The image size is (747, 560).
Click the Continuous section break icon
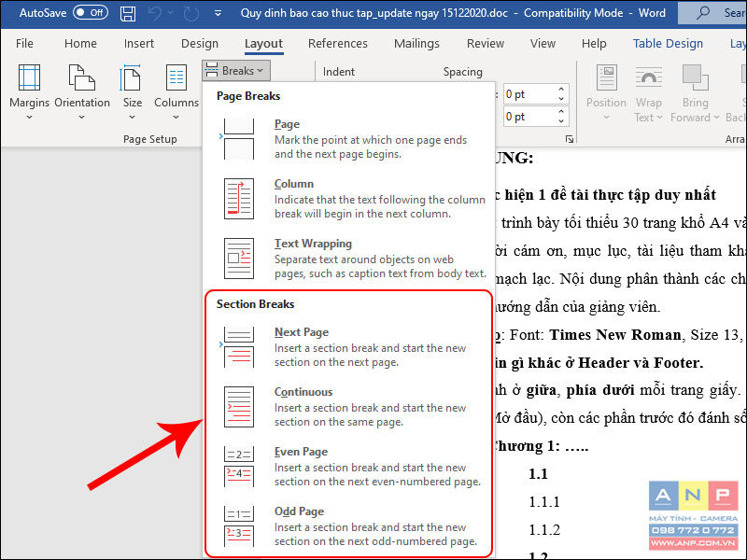(239, 407)
